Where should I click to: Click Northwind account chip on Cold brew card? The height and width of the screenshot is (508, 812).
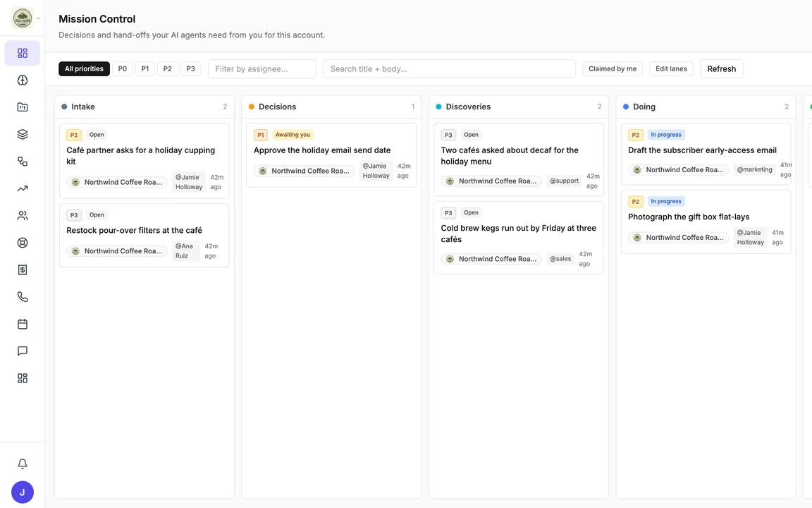pyautogui.click(x=491, y=259)
